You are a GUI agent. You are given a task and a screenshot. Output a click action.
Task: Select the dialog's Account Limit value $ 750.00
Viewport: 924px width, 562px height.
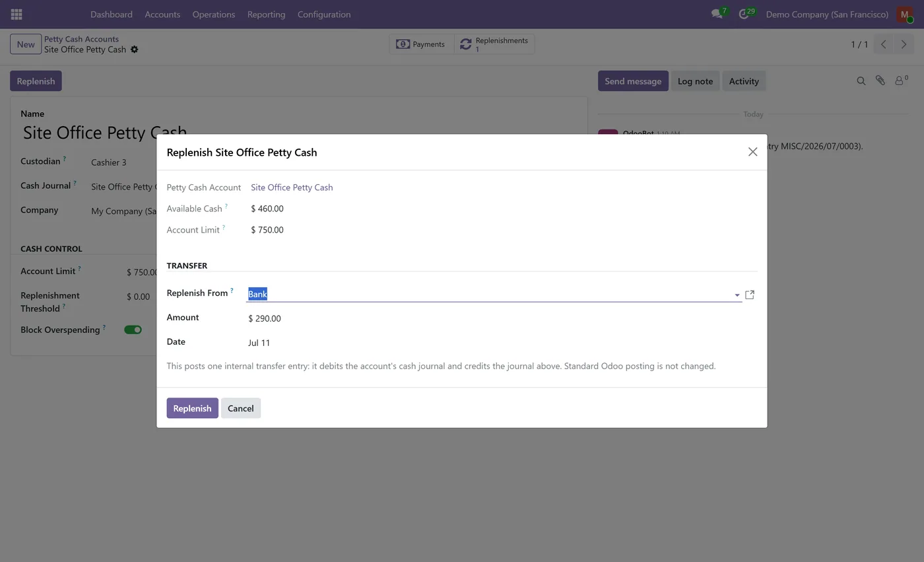pos(267,230)
